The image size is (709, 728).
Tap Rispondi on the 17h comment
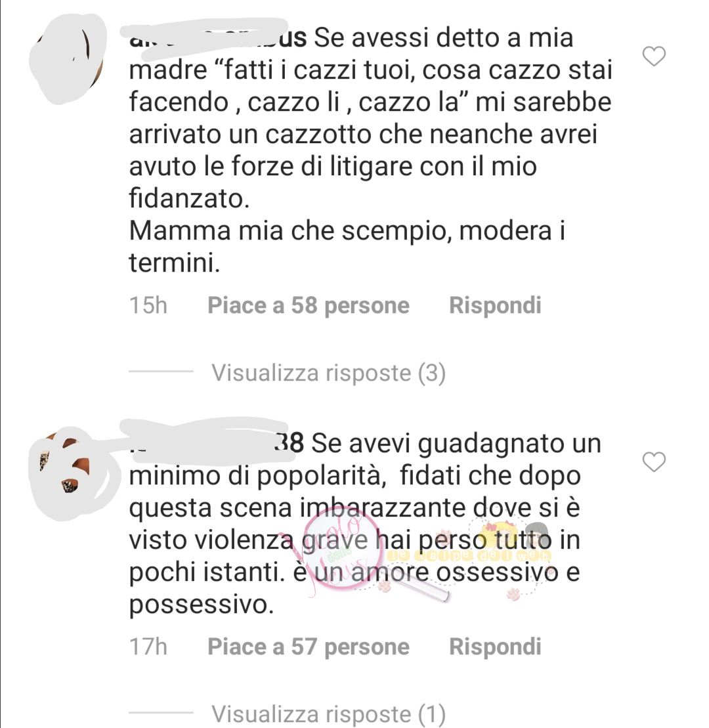pos(495,647)
